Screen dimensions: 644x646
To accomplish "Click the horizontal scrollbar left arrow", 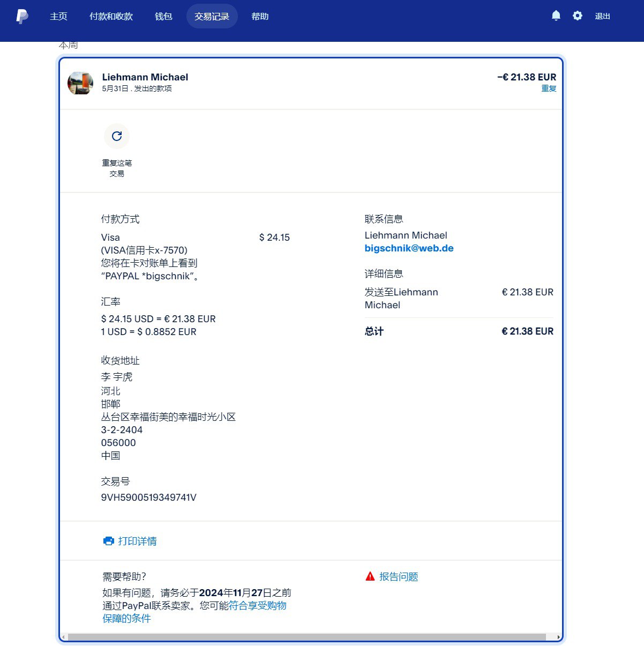I will click(63, 637).
